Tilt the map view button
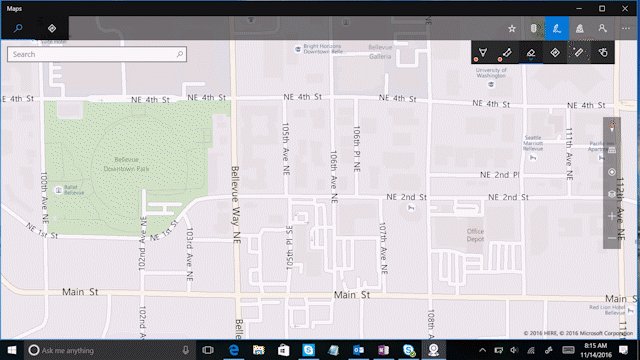 coord(612,150)
